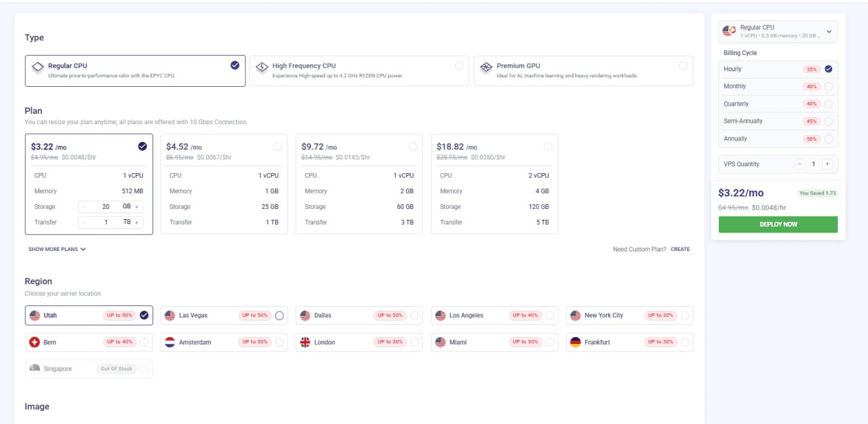Select London region radio
868x424 pixels.
click(414, 342)
